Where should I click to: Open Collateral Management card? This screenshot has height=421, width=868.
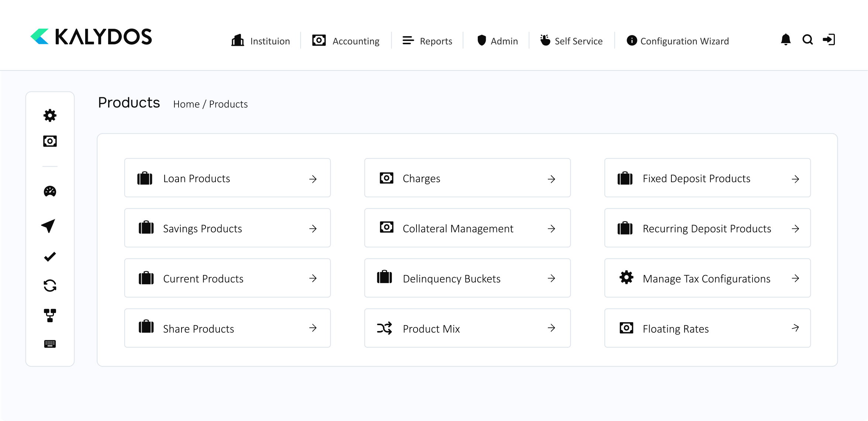click(x=467, y=228)
